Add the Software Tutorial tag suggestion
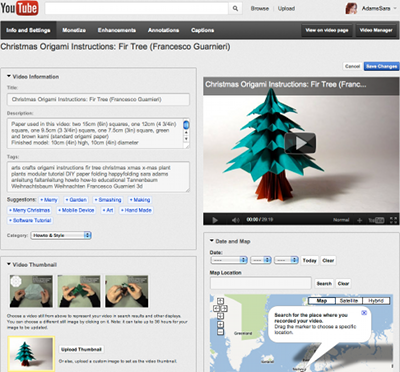This screenshot has height=372, width=400. [x=30, y=220]
